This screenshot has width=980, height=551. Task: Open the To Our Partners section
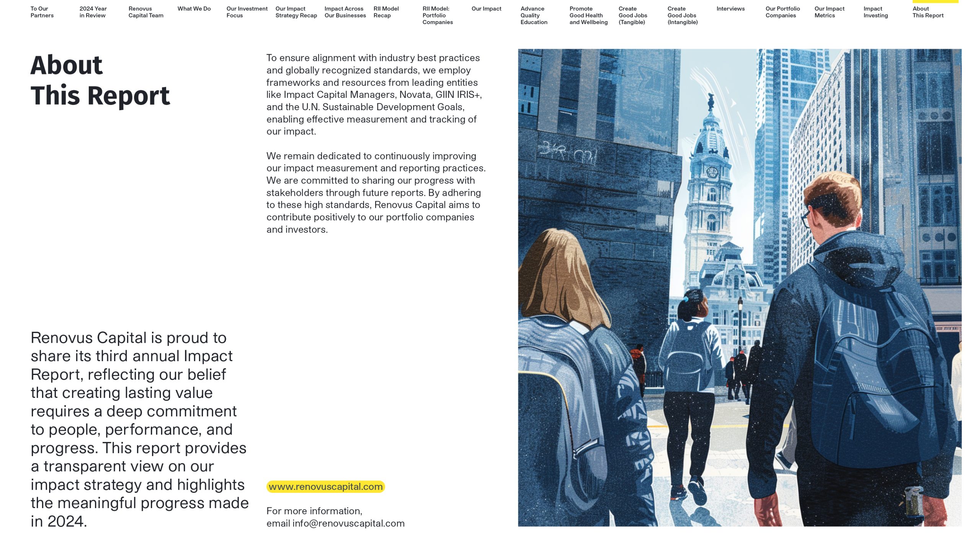click(x=42, y=12)
